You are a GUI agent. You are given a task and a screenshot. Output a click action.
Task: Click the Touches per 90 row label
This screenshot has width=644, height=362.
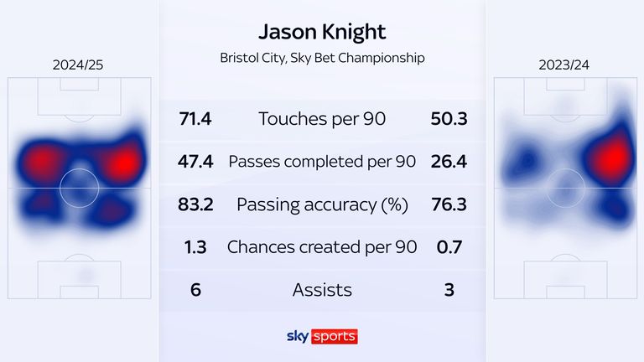click(322, 119)
